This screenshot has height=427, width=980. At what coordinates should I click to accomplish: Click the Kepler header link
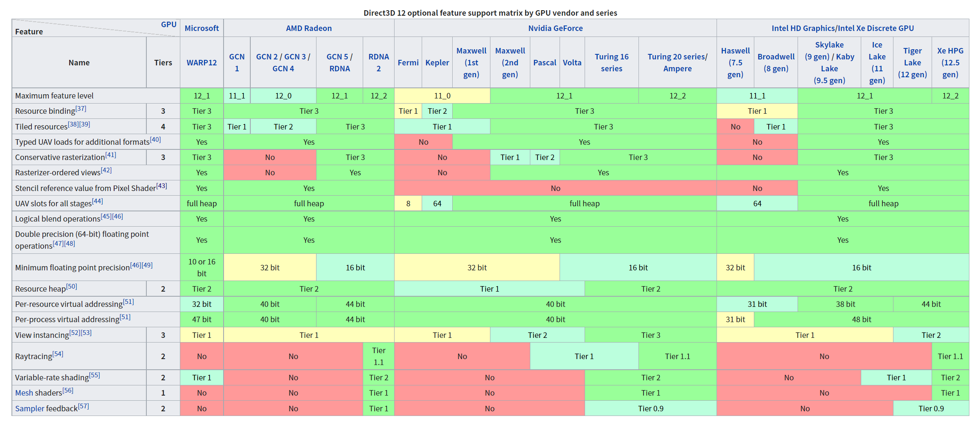click(437, 62)
